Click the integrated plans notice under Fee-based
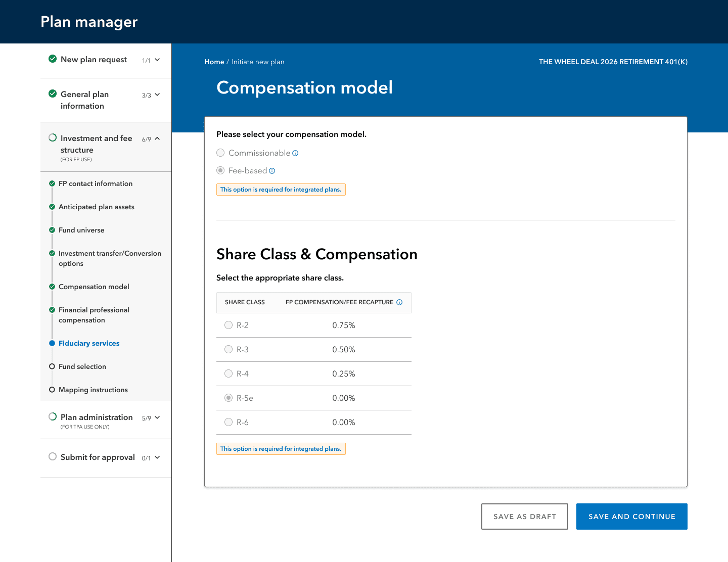The width and height of the screenshot is (728, 562). [x=281, y=190]
